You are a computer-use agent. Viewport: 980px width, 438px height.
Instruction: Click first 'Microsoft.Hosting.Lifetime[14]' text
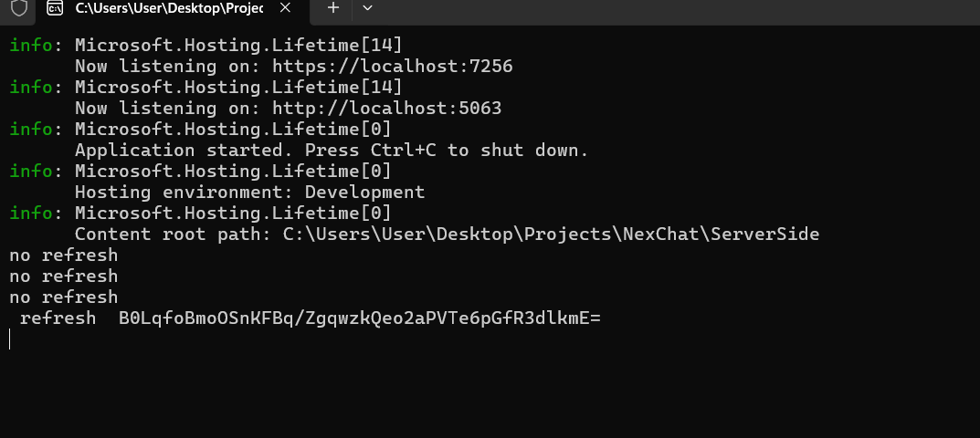click(238, 45)
